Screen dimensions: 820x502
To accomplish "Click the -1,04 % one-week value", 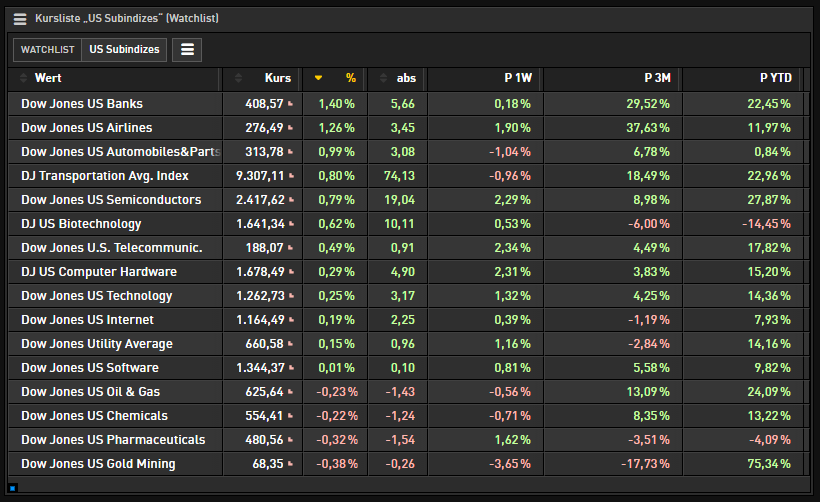I will pyautogui.click(x=510, y=152).
